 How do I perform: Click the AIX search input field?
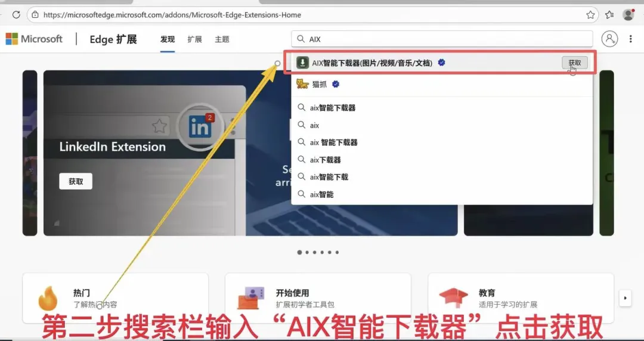coord(442,39)
